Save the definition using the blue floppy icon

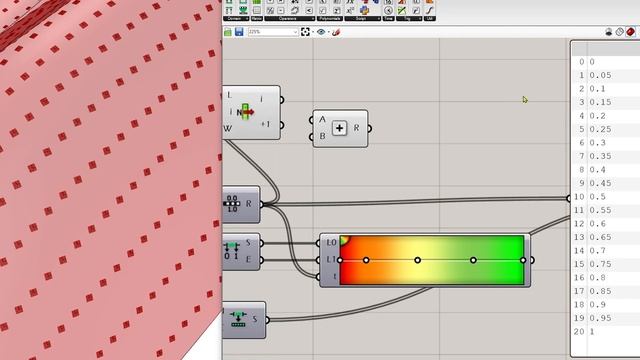[x=239, y=32]
